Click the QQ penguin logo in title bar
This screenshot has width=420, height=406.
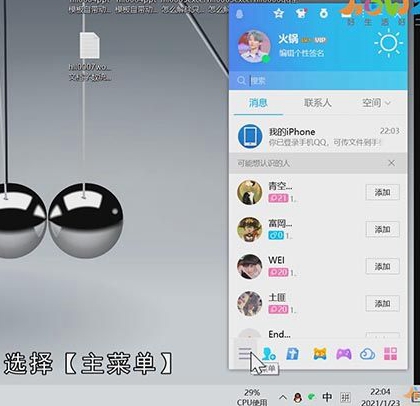click(239, 14)
